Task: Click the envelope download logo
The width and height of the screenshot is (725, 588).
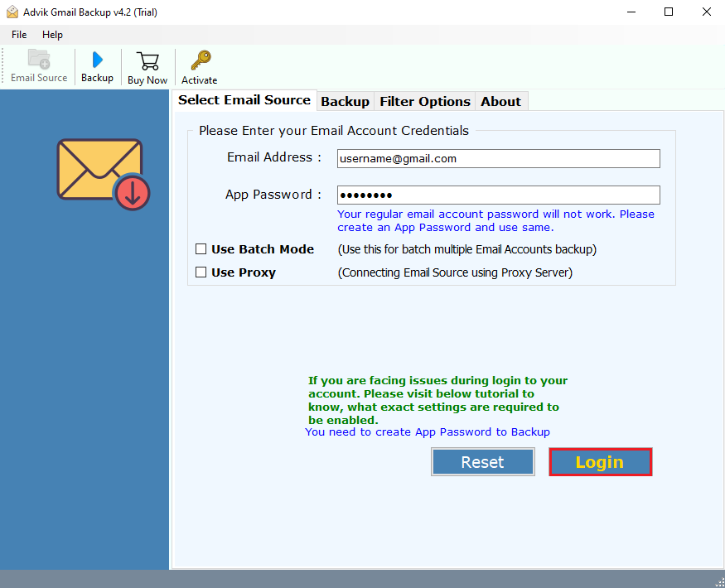Action: [104, 174]
